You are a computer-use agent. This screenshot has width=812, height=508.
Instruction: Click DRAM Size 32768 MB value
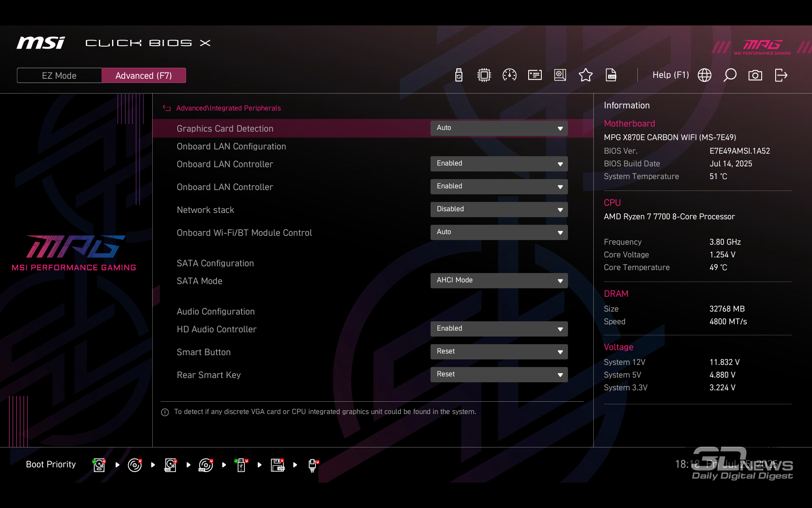727,309
